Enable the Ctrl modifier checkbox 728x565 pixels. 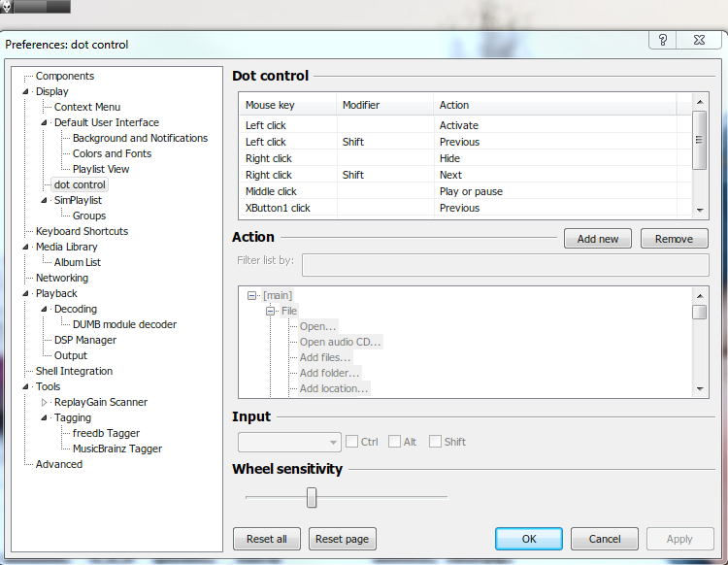click(352, 442)
